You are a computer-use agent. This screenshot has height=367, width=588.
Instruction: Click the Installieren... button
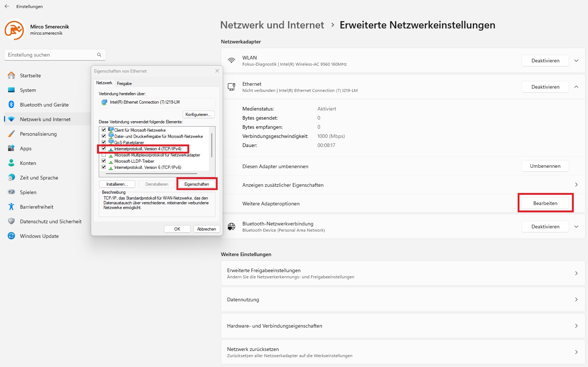pos(117,184)
